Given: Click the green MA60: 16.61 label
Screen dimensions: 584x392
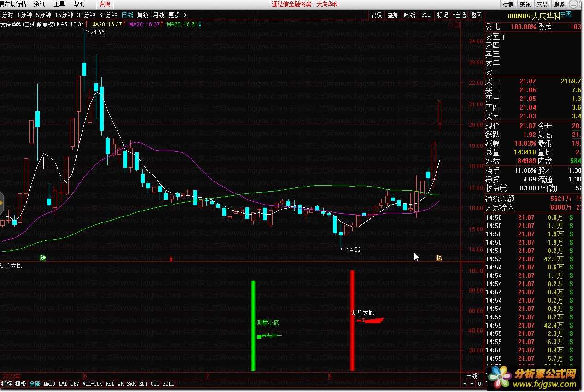Looking at the screenshot, I should (x=182, y=24).
